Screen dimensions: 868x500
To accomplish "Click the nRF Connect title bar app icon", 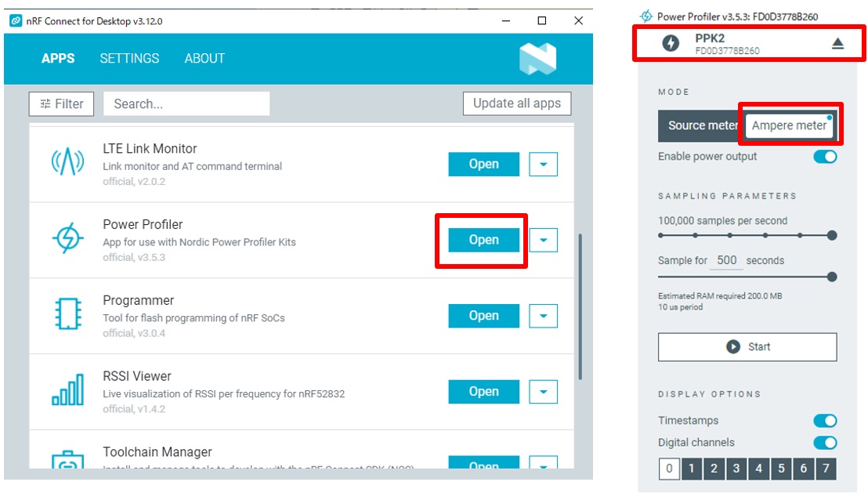I will click(x=16, y=21).
